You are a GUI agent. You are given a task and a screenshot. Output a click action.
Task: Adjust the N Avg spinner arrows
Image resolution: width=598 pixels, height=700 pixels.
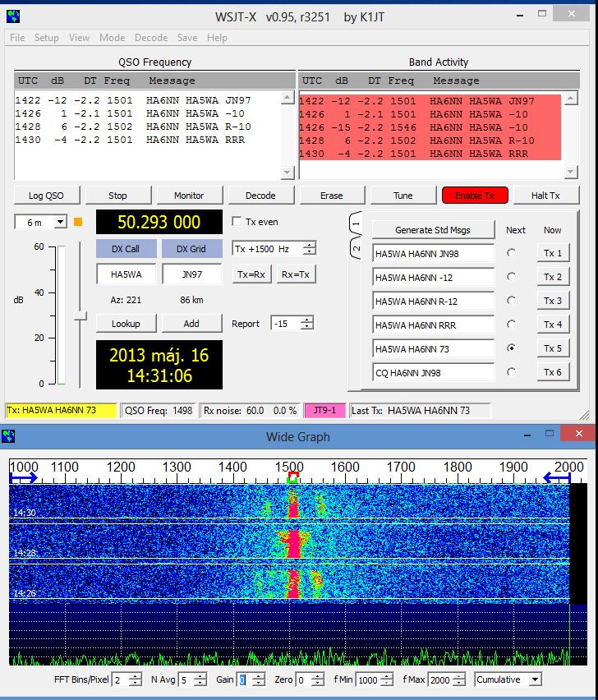coord(200,680)
